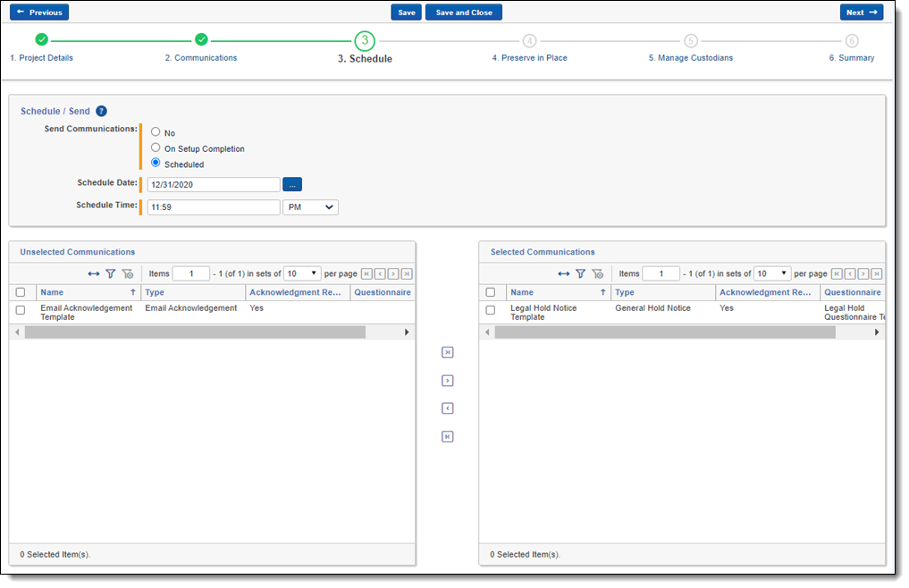This screenshot has height=588, width=909.
Task: Click the move all left arrow icon
Action: coord(448,437)
